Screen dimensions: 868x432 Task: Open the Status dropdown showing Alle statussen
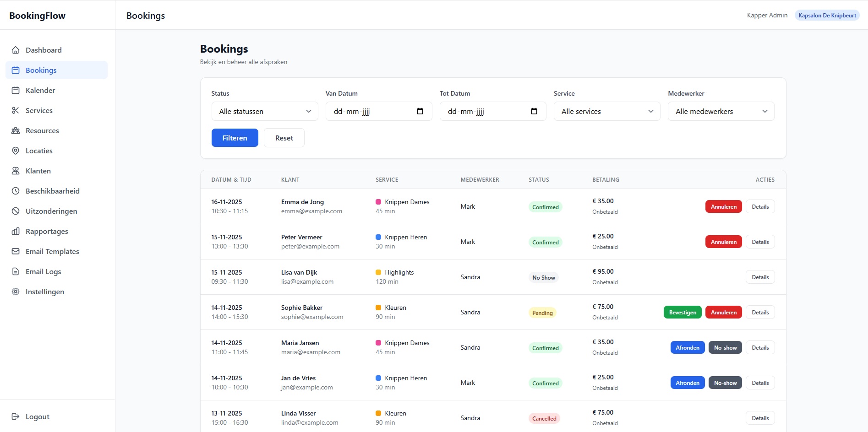(264, 111)
